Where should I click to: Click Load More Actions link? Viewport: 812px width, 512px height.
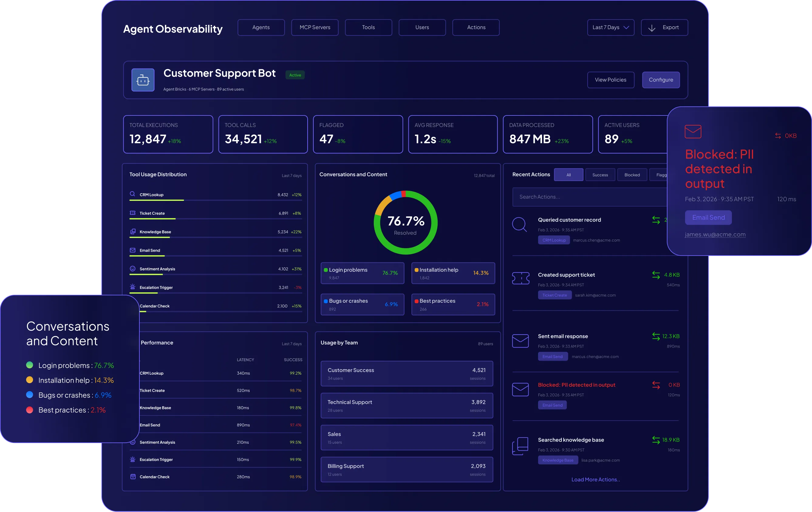point(595,479)
